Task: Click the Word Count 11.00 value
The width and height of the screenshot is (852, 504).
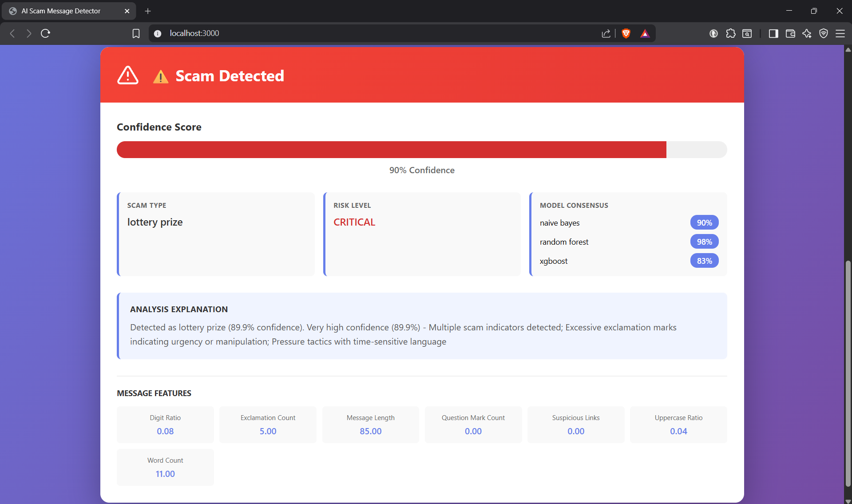Action: tap(165, 474)
